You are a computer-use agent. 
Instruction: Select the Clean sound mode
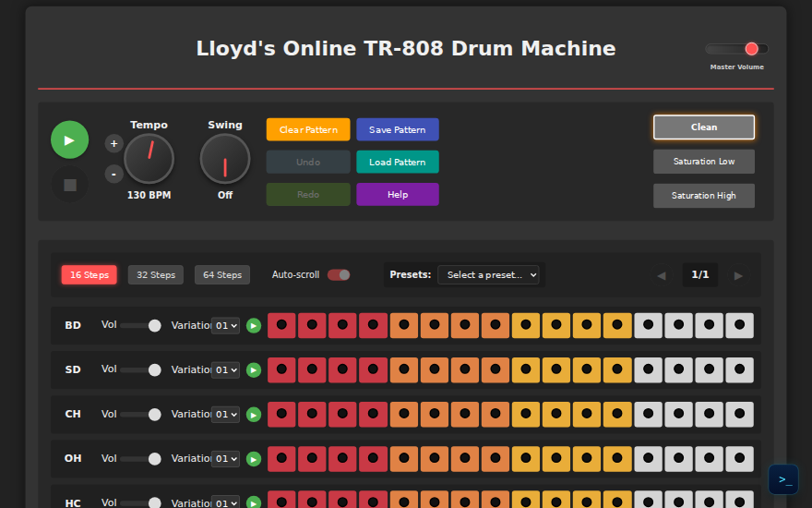(x=704, y=127)
